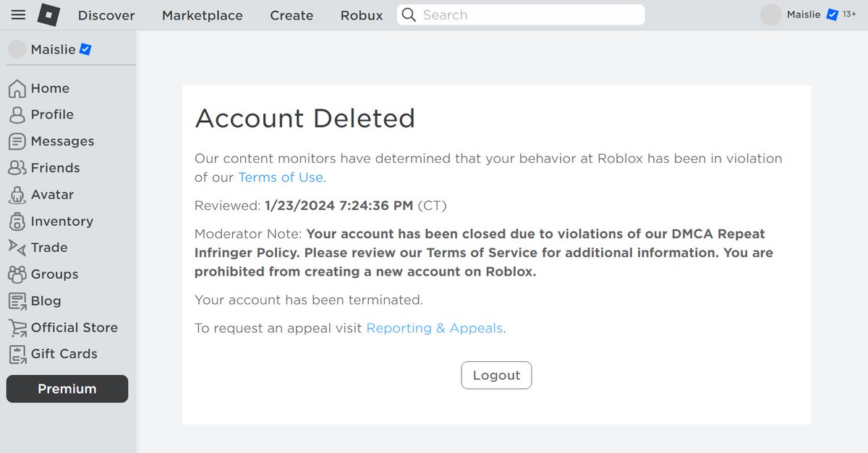Viewport: 868px width, 453px height.
Task: Click the top-right user avatar circle
Action: click(x=771, y=14)
